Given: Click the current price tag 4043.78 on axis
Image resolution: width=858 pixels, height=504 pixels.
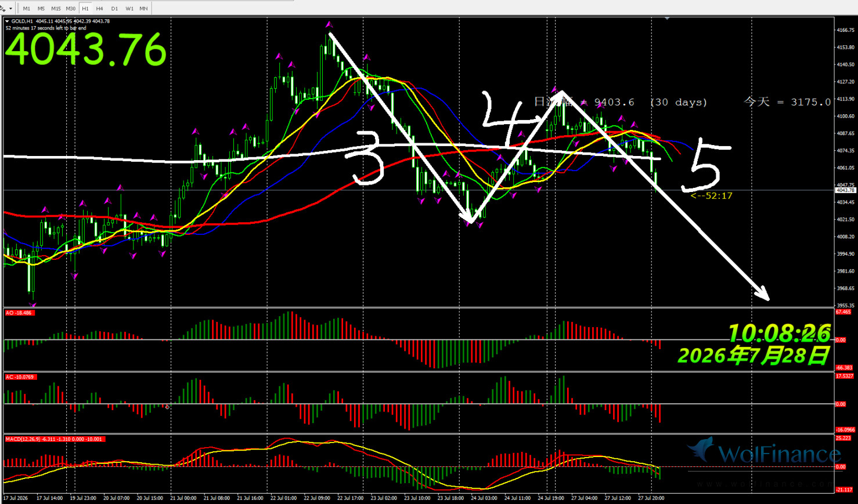Looking at the screenshot, I should coord(845,190).
